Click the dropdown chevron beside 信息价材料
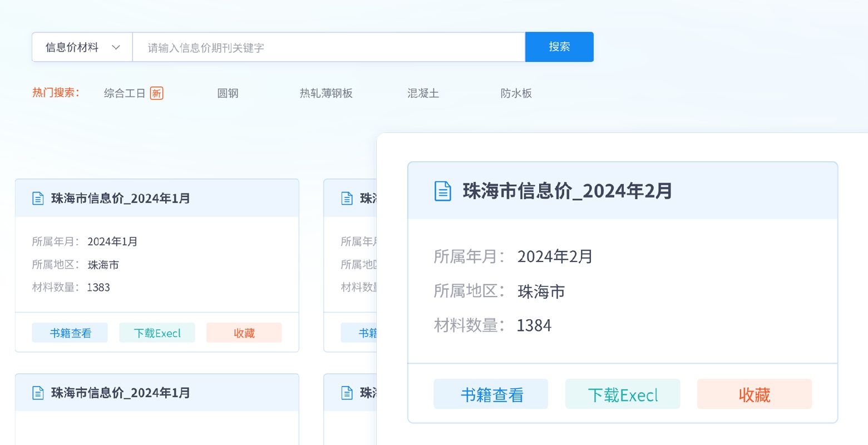This screenshot has width=868, height=445. pyautogui.click(x=117, y=47)
